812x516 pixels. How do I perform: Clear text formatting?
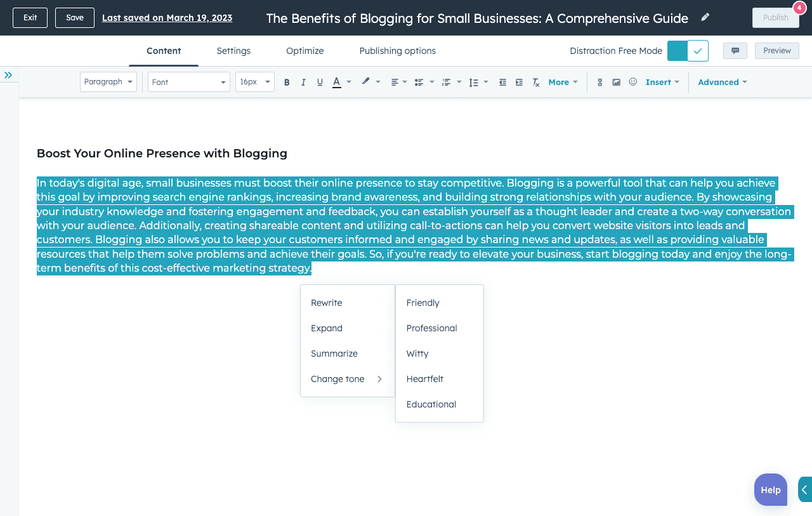(535, 82)
